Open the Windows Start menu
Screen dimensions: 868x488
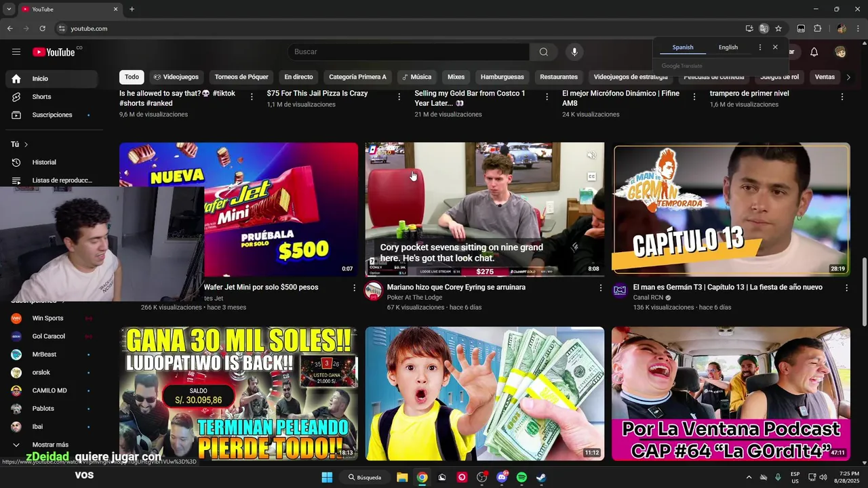point(326,477)
